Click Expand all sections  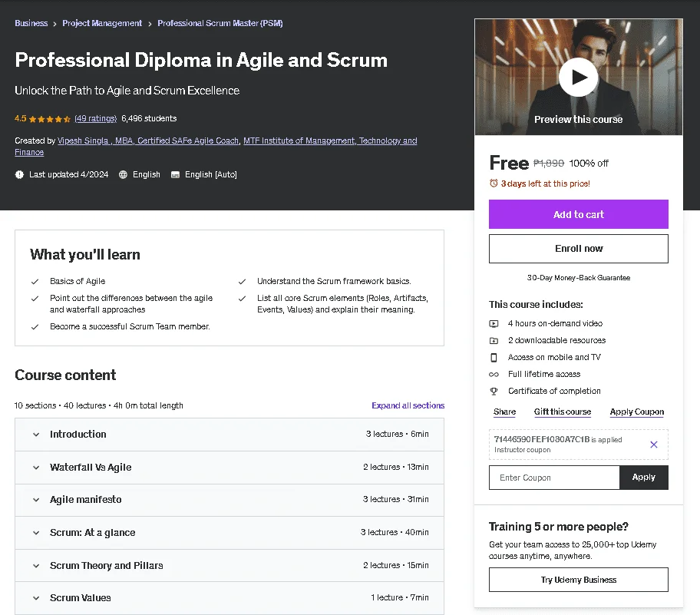coord(408,405)
